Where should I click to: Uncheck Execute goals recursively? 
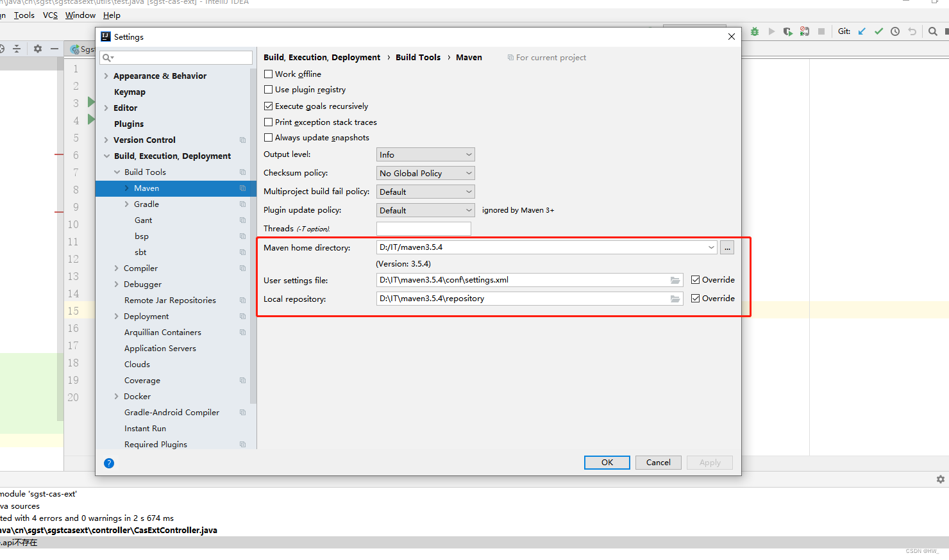[x=269, y=106]
